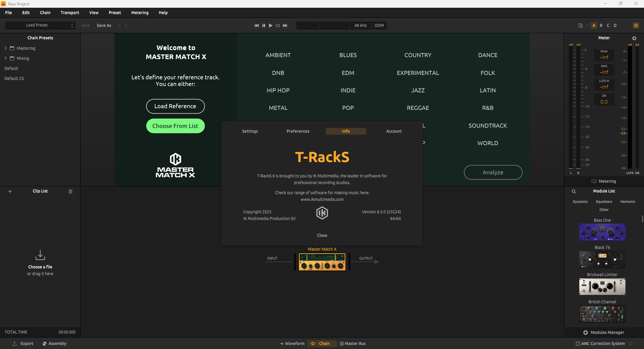The height and width of the screenshot is (349, 644).
Task: Select snapshot C
Action: pyautogui.click(x=608, y=26)
